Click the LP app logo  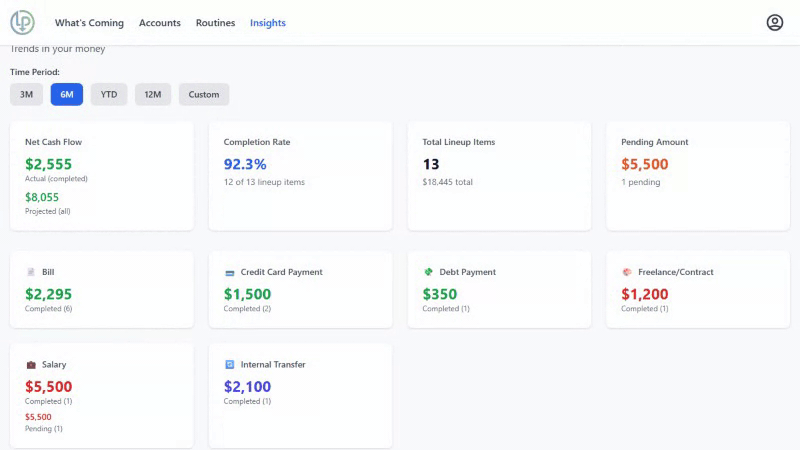coord(22,22)
